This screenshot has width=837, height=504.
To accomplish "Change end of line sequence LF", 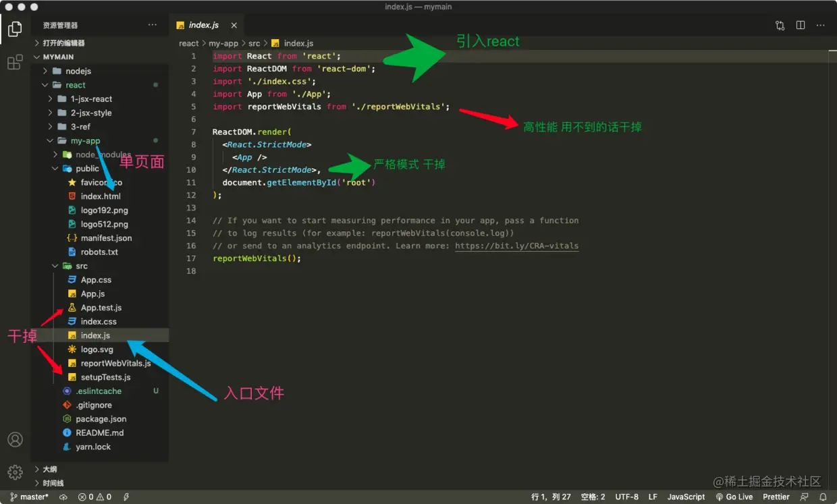I will point(653,497).
